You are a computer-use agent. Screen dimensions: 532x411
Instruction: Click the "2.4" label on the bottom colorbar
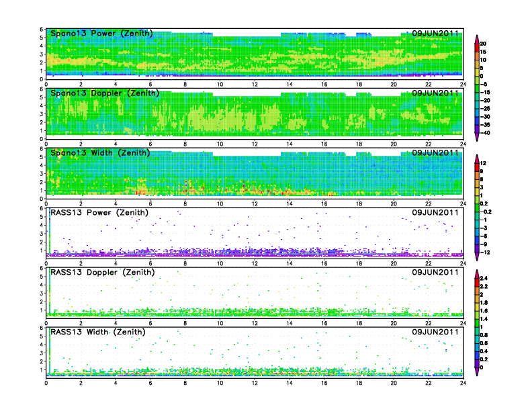(484, 278)
